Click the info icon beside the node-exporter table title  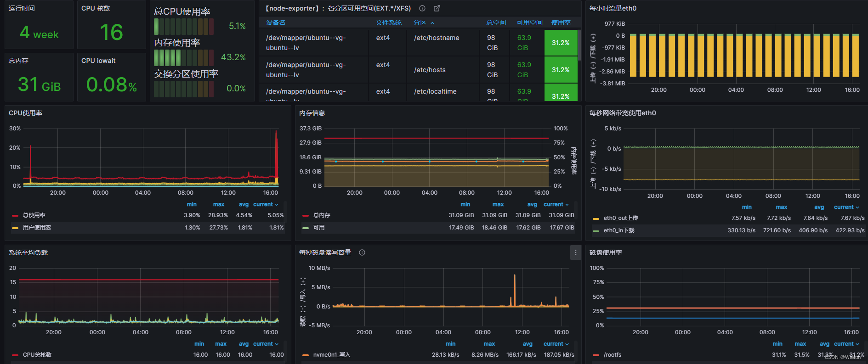422,8
